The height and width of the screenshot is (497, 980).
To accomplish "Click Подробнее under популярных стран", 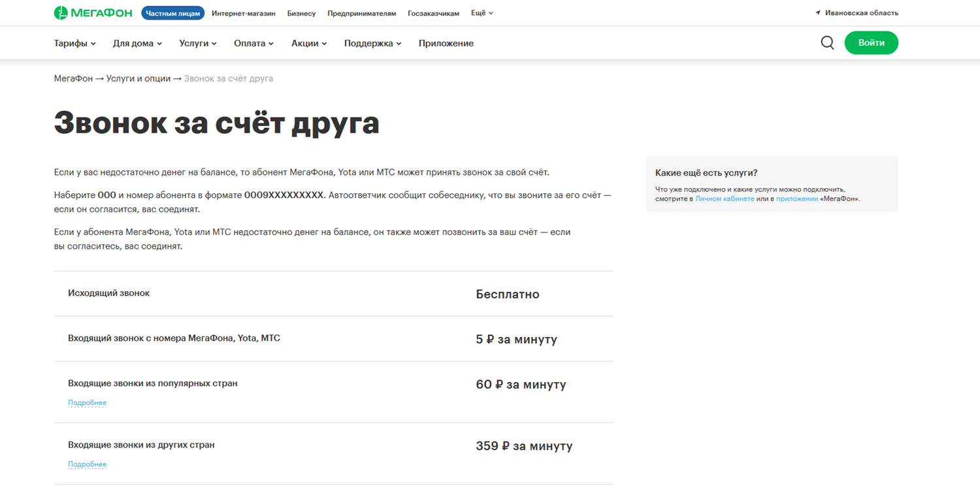I will [87, 403].
